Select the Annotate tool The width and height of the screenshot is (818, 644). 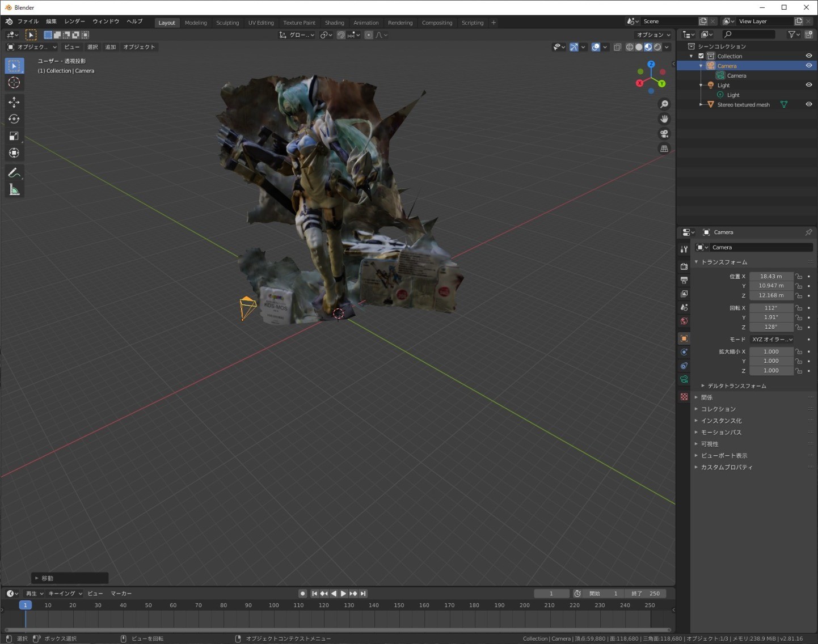[14, 173]
